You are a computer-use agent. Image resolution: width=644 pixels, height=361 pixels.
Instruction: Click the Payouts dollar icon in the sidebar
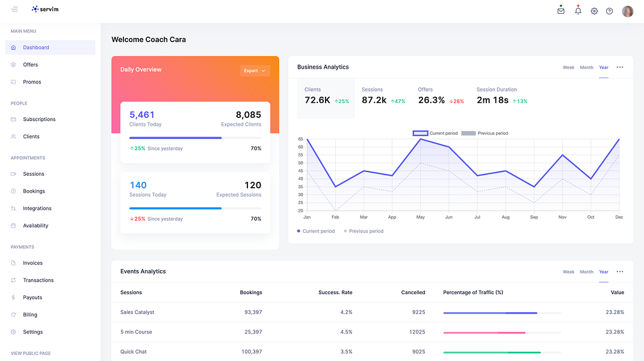pos(13,297)
